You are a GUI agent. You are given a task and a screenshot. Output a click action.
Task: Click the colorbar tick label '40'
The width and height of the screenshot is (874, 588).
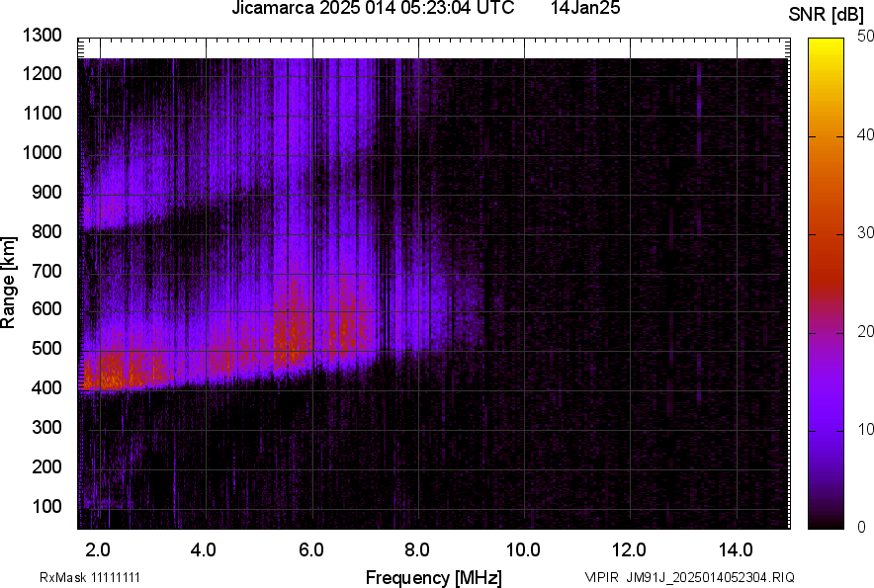click(866, 134)
